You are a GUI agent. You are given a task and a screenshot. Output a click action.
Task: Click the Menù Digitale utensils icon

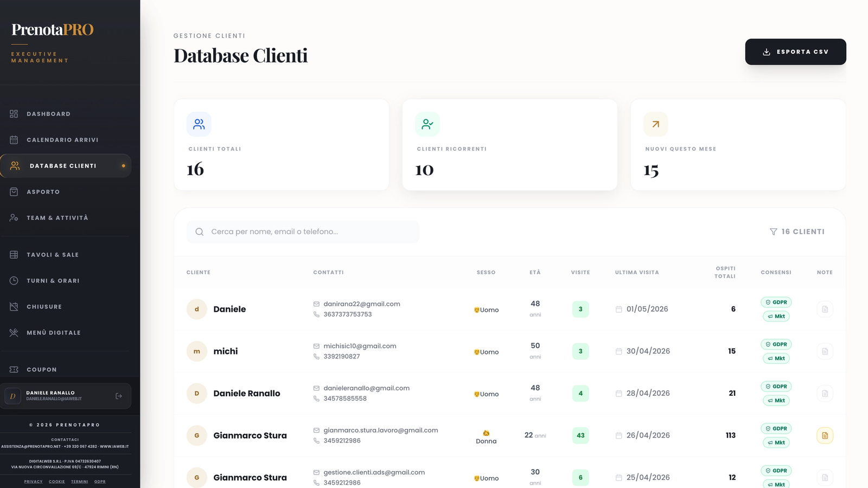[x=14, y=333]
